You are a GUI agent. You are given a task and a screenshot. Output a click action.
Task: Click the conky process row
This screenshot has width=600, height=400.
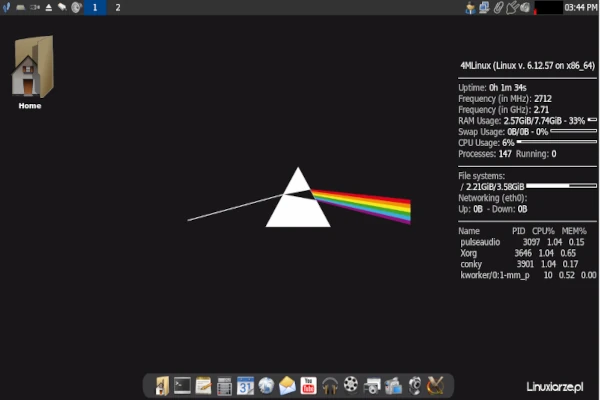[x=519, y=264]
